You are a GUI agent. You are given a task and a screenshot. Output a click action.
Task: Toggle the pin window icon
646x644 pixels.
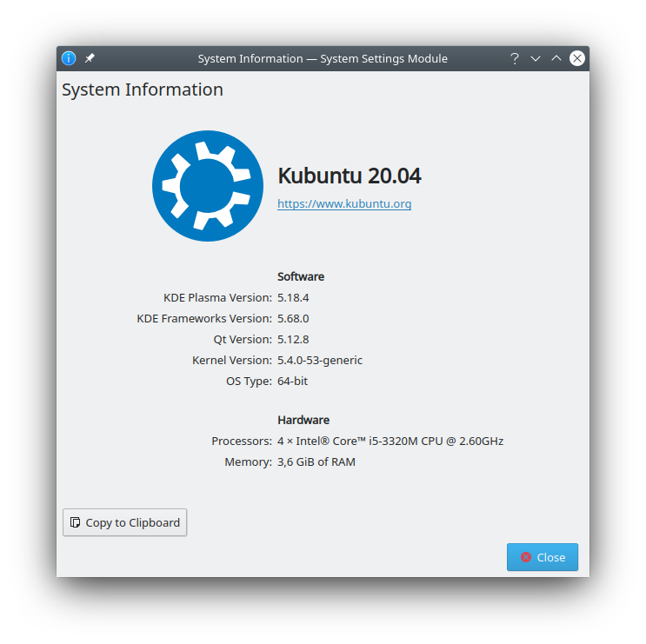click(x=90, y=58)
